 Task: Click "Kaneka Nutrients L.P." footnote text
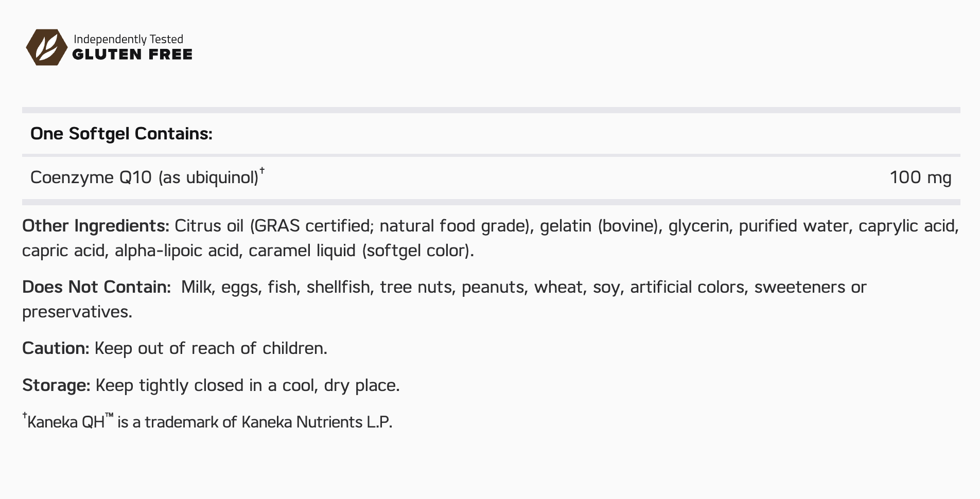pos(317,422)
